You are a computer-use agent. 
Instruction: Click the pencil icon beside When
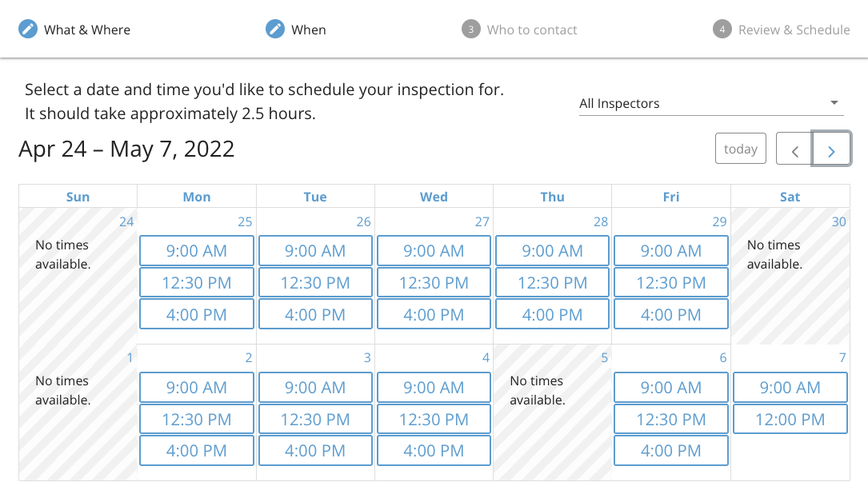[x=274, y=29]
